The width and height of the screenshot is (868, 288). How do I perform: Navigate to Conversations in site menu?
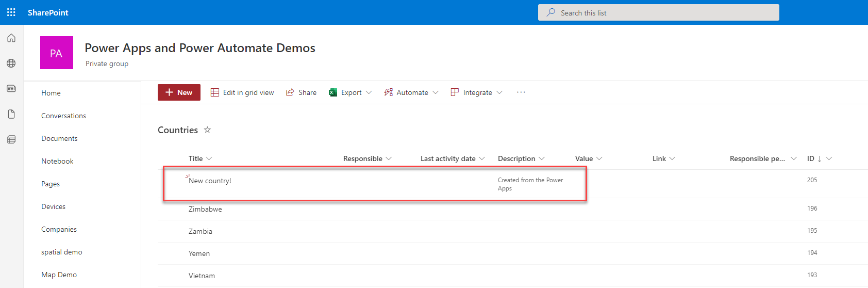pyautogui.click(x=64, y=116)
